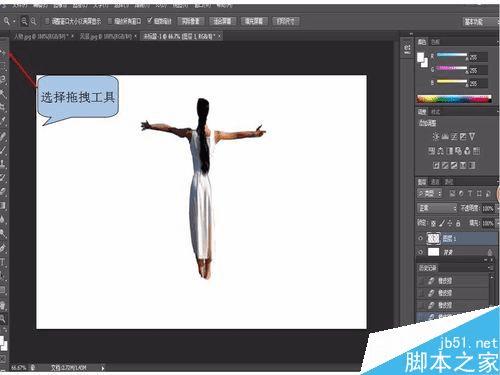Enable zoom all windows checkbox
The height and width of the screenshot is (375, 500).
point(110,21)
